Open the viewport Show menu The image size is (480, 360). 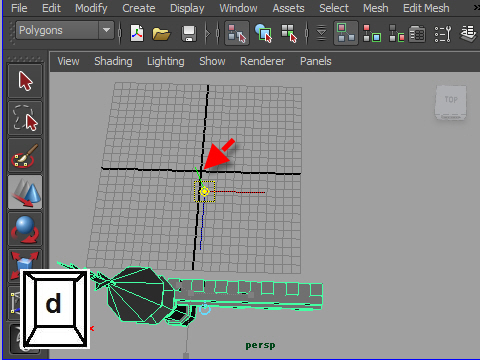pyautogui.click(x=212, y=61)
